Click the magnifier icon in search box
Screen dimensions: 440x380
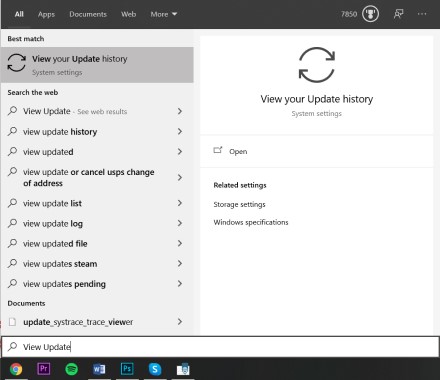click(x=12, y=346)
